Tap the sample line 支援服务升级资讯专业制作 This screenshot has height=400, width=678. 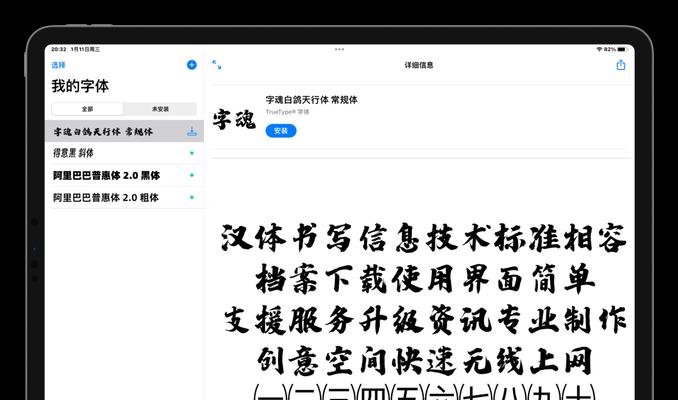point(425,320)
